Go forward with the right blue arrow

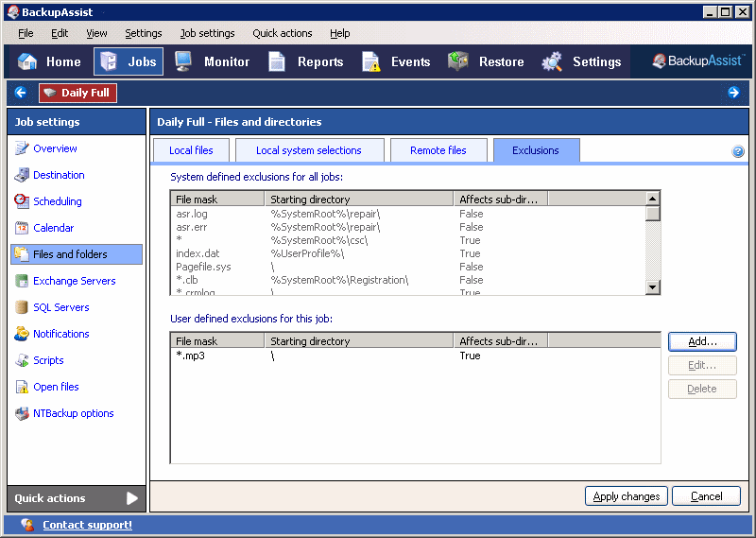(733, 92)
